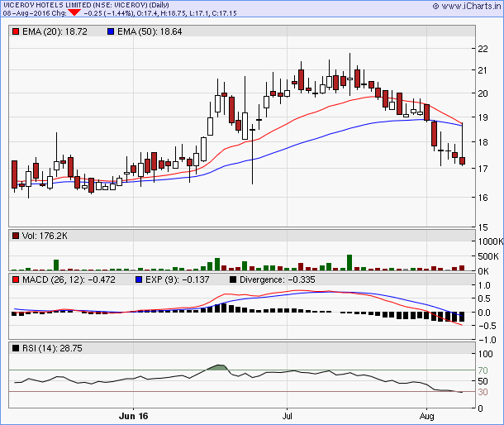Click the 1000K volume axis label
504x425 pixels.
tap(490, 241)
